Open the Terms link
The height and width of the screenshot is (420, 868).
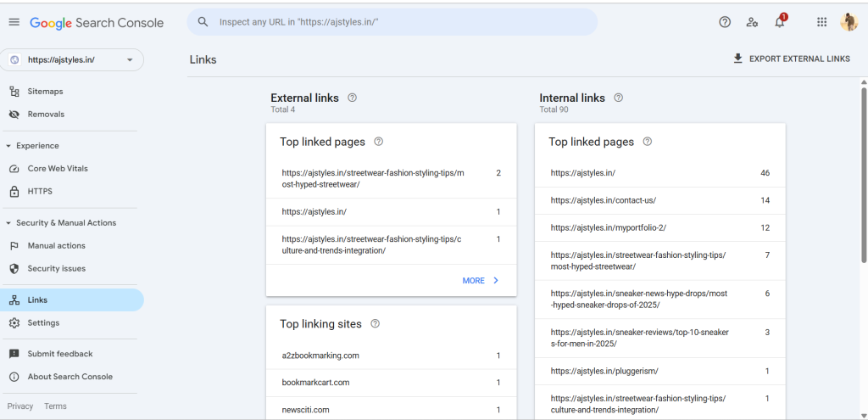[x=55, y=406]
